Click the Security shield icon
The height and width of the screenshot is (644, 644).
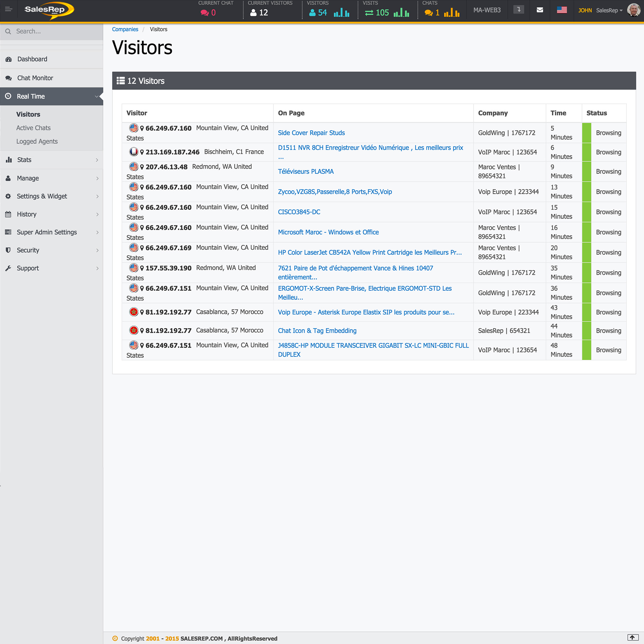[8, 250]
